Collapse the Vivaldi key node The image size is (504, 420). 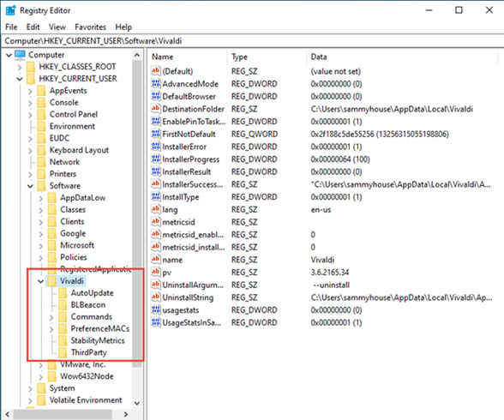pyautogui.click(x=41, y=281)
